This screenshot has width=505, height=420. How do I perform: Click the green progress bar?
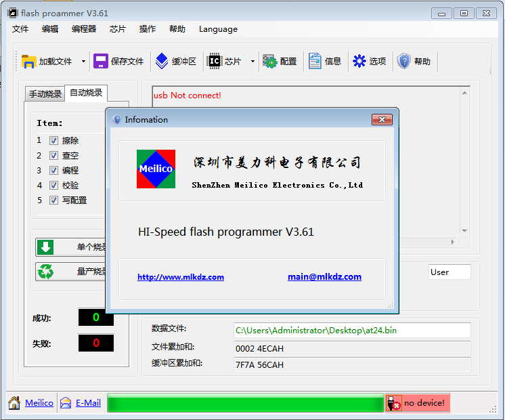coord(246,403)
